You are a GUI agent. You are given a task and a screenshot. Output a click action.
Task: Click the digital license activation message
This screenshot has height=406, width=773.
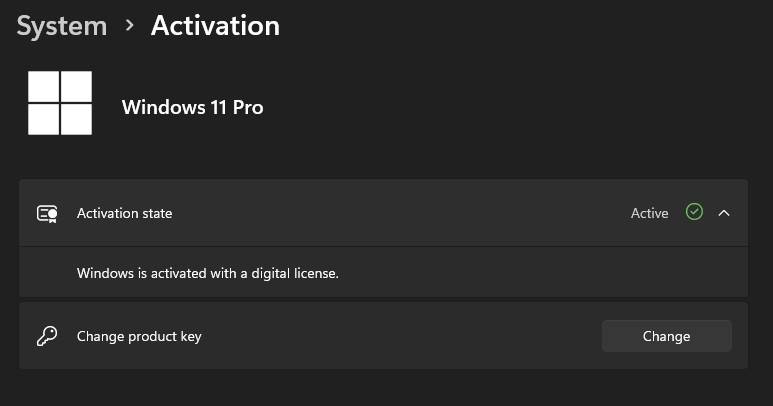coord(208,272)
